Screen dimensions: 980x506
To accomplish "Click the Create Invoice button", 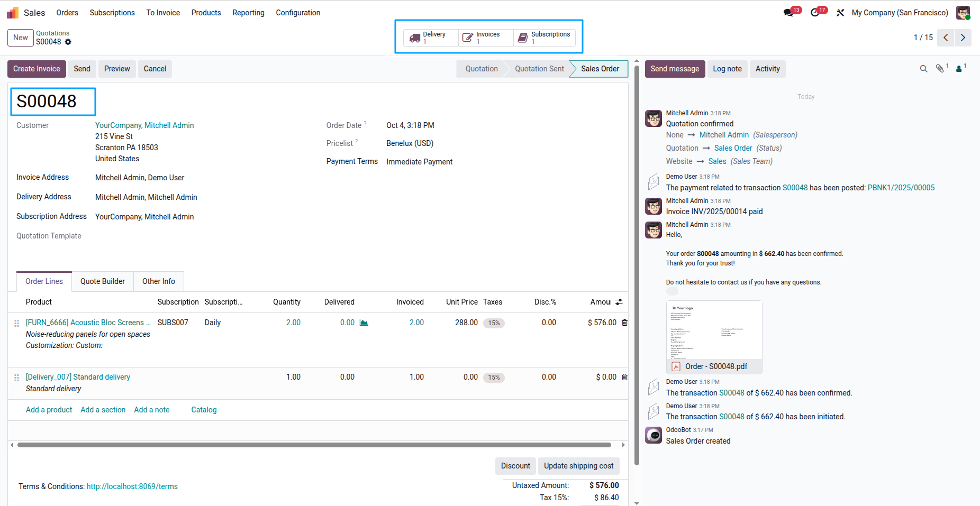I will tap(37, 69).
